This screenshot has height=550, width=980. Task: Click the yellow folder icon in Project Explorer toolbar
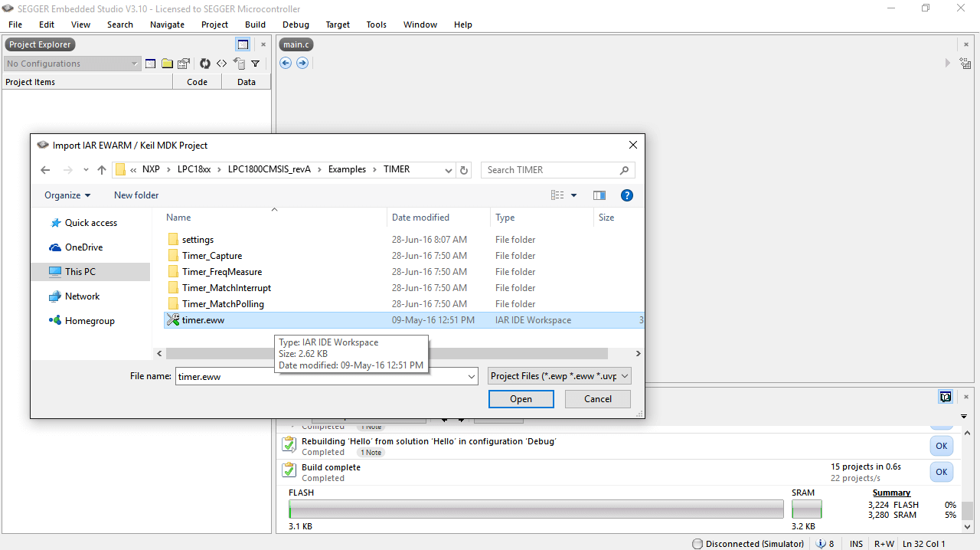(167, 64)
